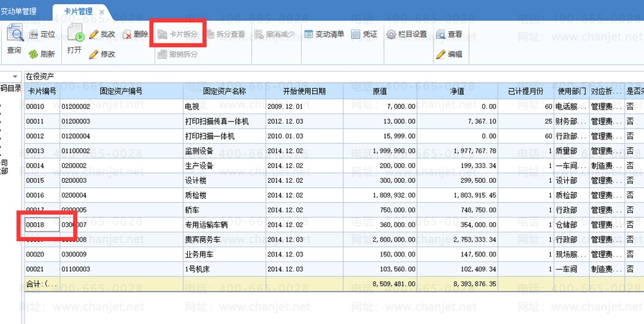Open the 凭证 voucher icon
The image size is (644, 324).
356,34
